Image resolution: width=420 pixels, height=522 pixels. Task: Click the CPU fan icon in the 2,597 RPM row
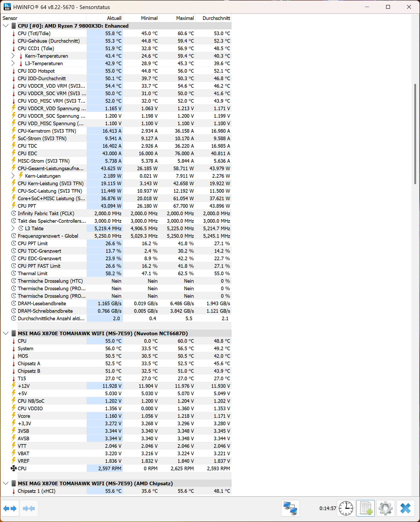pos(14,468)
